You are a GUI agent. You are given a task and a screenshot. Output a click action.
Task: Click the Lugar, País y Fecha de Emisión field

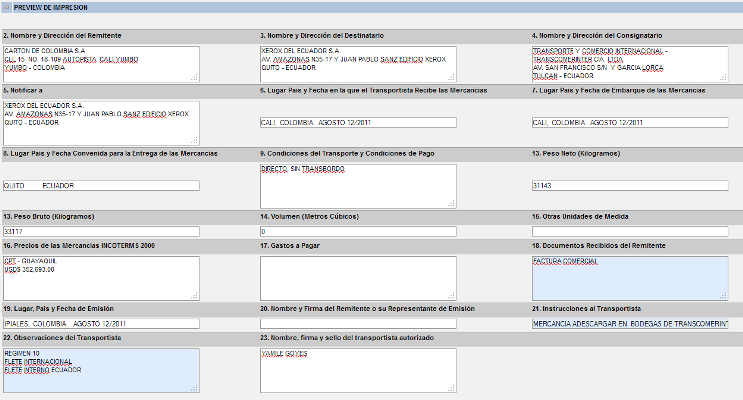(x=100, y=323)
